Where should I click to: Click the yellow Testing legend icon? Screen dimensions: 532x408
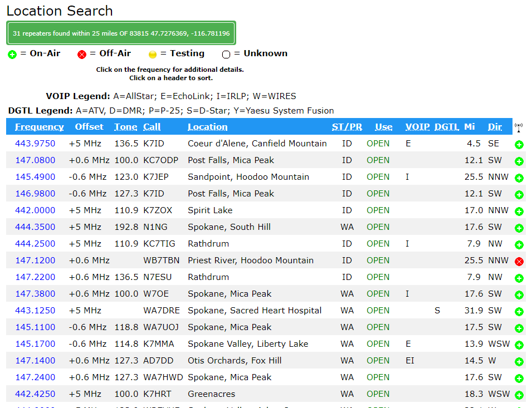tap(153, 55)
